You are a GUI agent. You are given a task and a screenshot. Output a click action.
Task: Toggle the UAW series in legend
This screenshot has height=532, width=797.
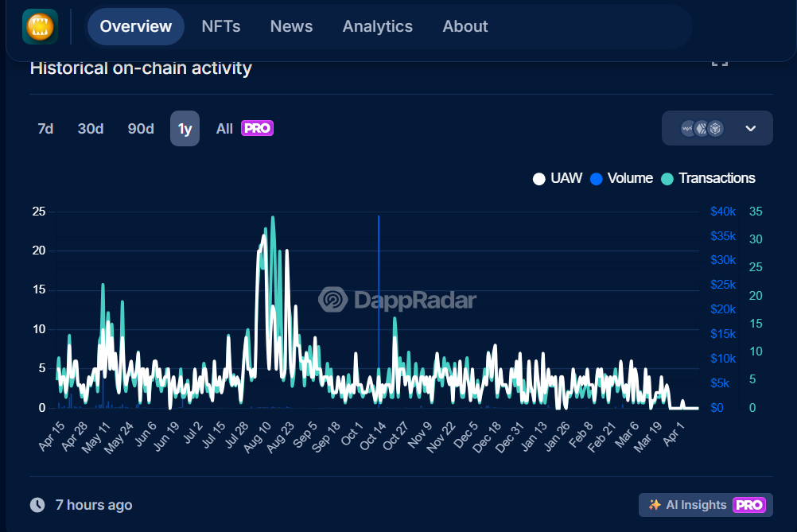(558, 178)
